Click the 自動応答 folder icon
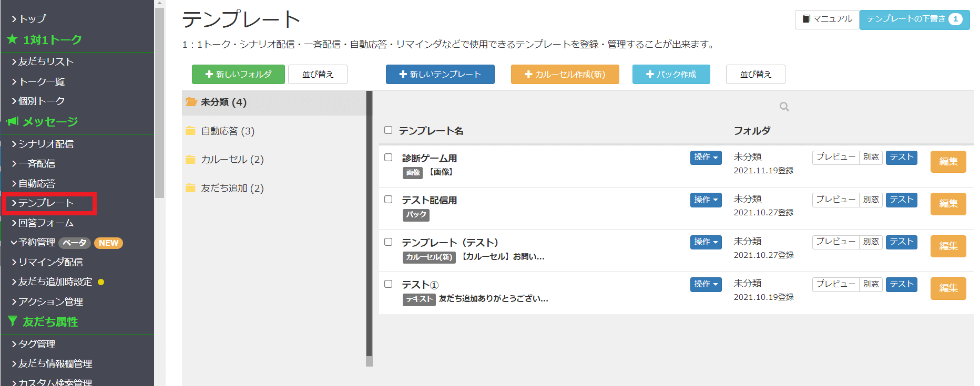980x386 pixels. coord(190,131)
